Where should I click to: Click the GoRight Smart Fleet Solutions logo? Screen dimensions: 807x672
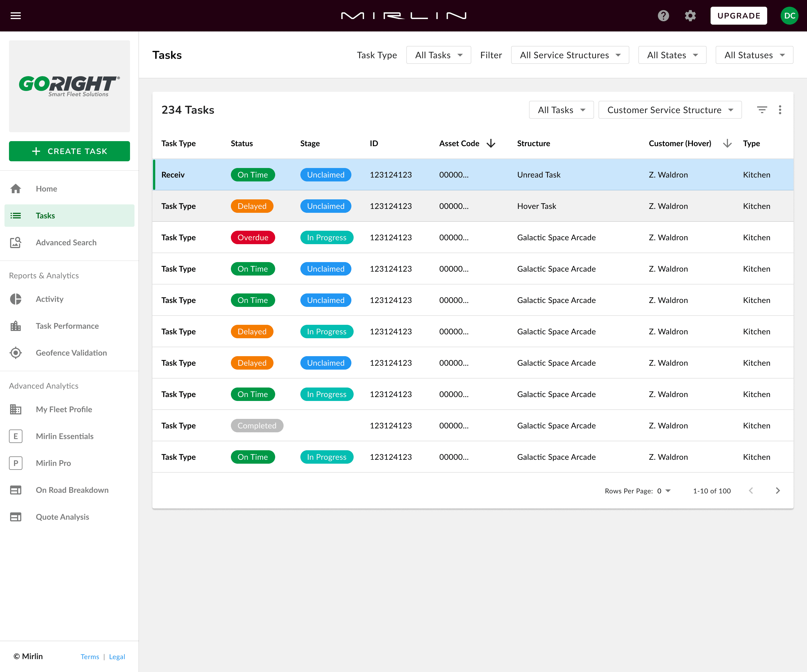pos(69,86)
